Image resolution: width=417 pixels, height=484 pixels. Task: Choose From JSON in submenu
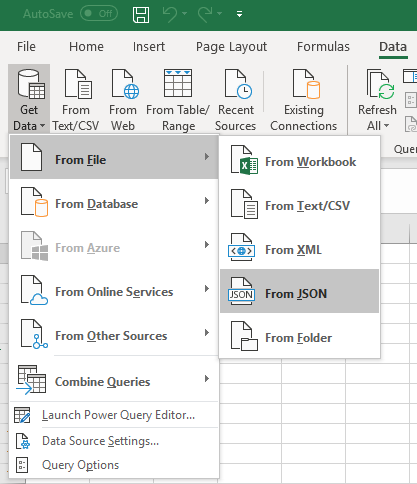point(300,291)
